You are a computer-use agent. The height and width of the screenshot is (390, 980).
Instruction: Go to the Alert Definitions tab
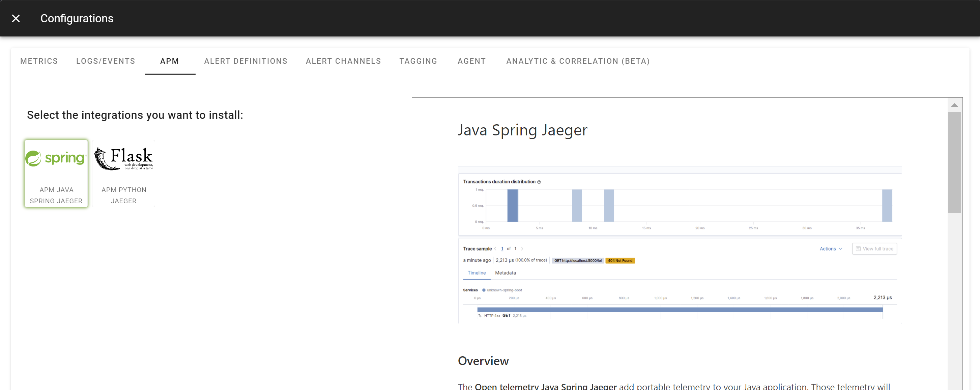coord(246,61)
